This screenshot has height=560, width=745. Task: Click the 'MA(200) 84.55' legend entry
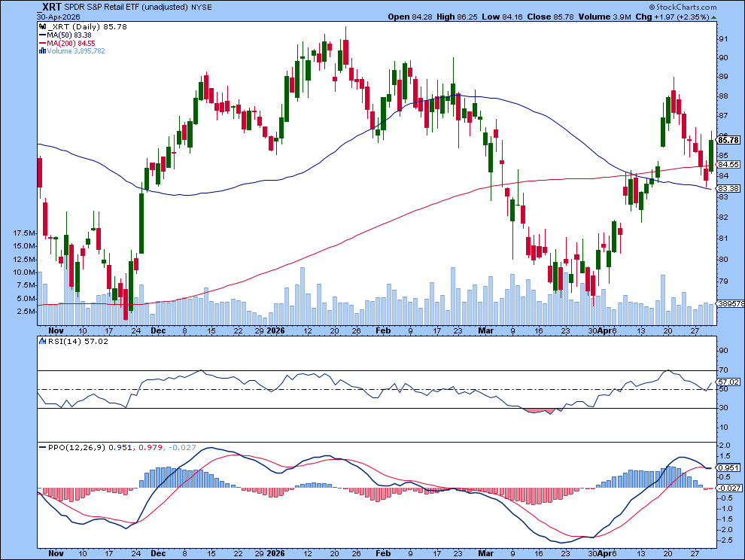tap(71, 43)
